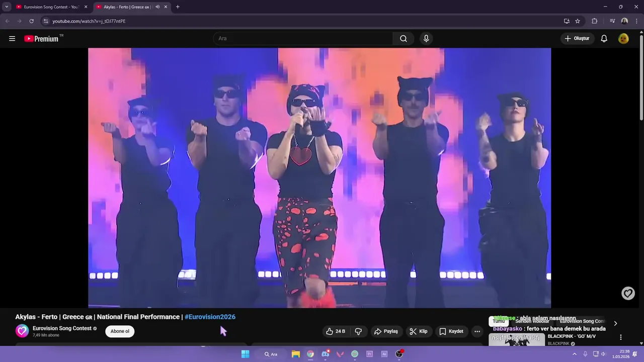Show next filter chips with arrow

[615, 323]
